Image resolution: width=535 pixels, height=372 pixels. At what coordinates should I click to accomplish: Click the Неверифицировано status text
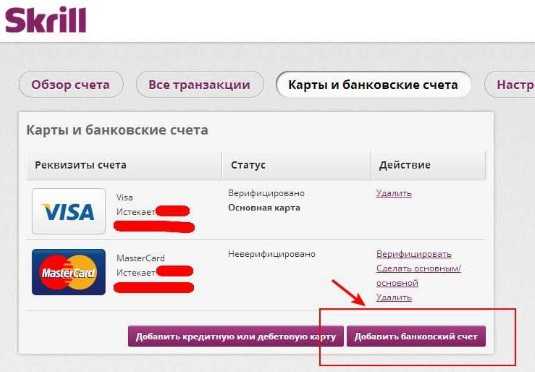pyautogui.click(x=272, y=254)
